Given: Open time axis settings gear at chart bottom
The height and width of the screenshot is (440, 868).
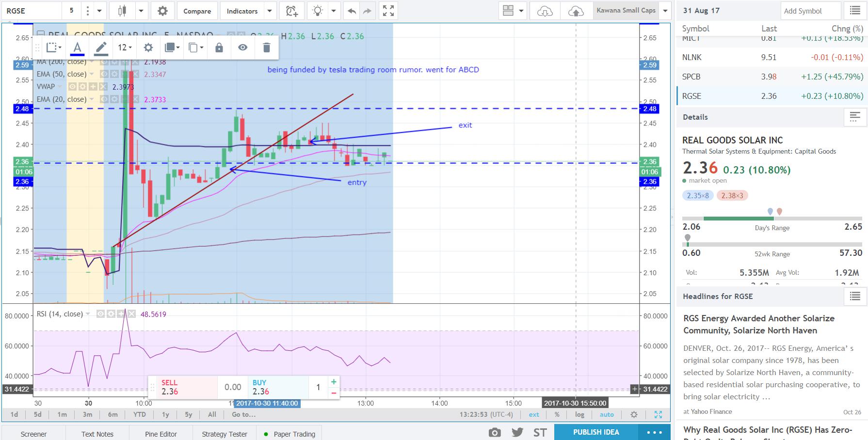Looking at the screenshot, I should coord(634,415).
